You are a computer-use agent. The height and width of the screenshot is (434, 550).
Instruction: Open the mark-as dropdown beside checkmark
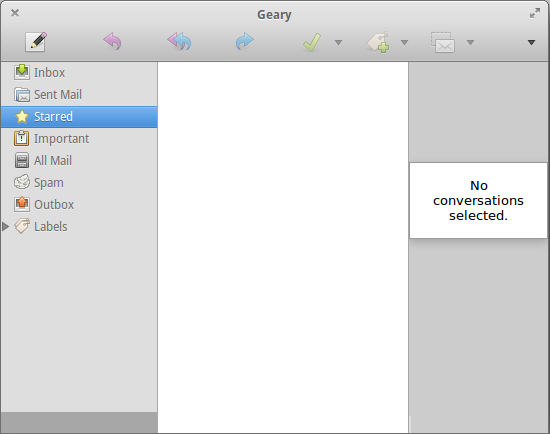point(338,42)
